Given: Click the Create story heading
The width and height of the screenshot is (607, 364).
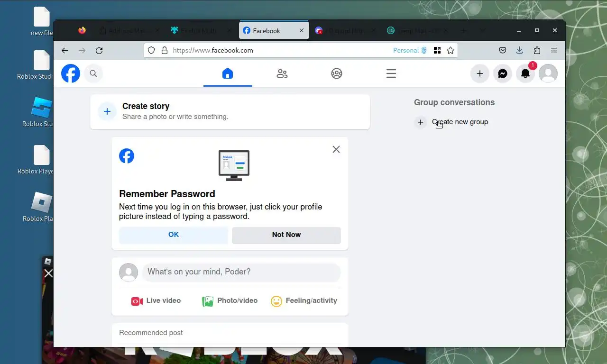Looking at the screenshot, I should pyautogui.click(x=146, y=106).
